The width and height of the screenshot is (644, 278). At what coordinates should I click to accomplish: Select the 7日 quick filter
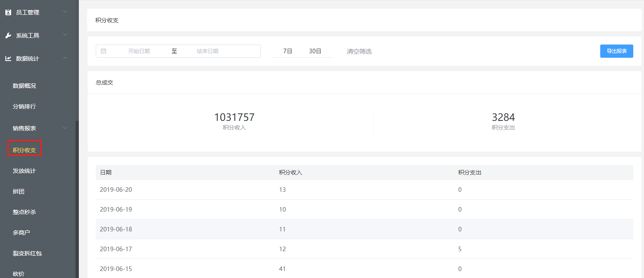pos(288,51)
